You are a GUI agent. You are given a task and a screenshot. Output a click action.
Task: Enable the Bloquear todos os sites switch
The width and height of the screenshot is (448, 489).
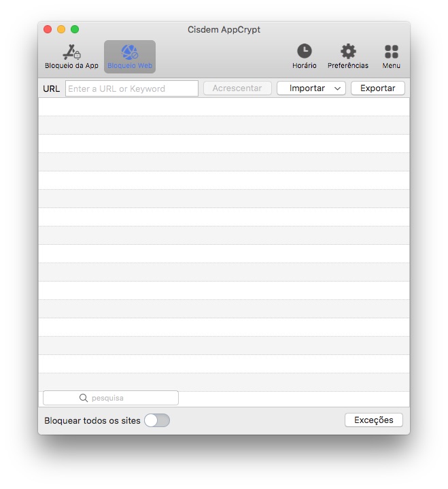157,420
